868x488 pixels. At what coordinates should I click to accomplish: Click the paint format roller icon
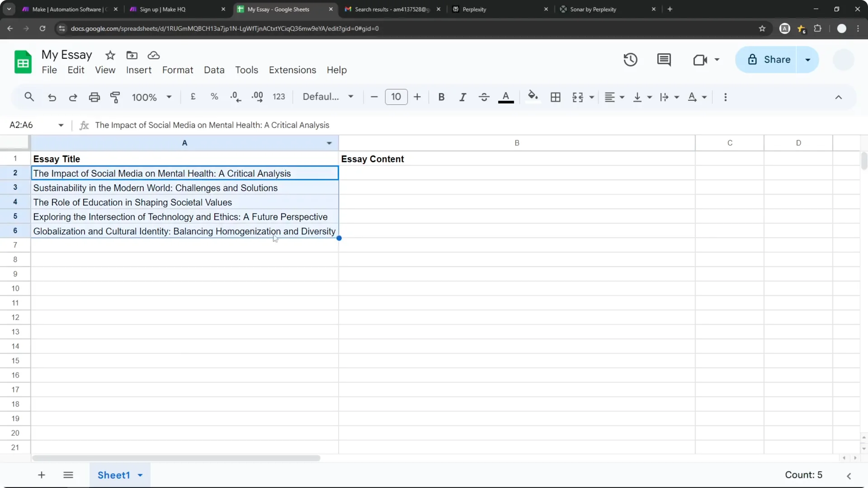tap(115, 97)
